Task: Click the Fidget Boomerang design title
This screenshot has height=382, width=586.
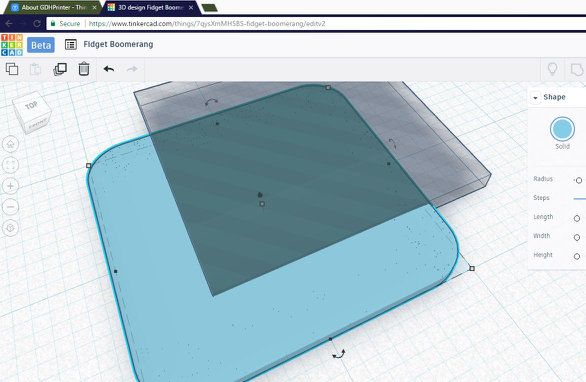Action: click(x=118, y=44)
